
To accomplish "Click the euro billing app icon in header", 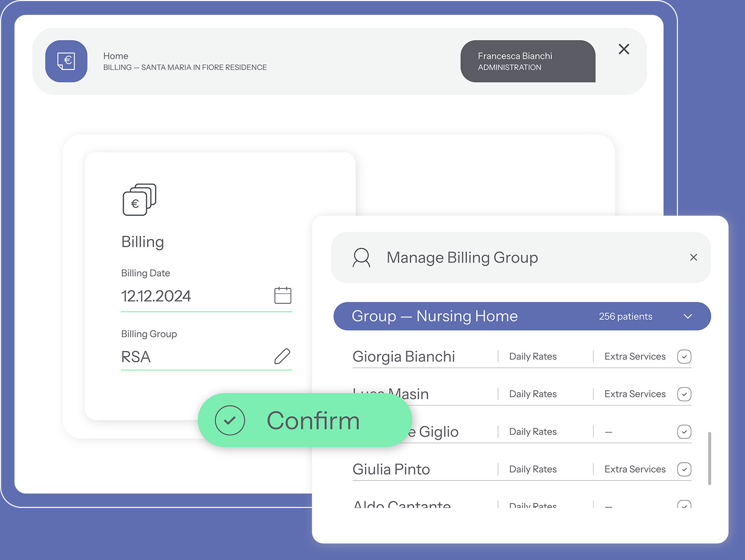I will pyautogui.click(x=66, y=61).
